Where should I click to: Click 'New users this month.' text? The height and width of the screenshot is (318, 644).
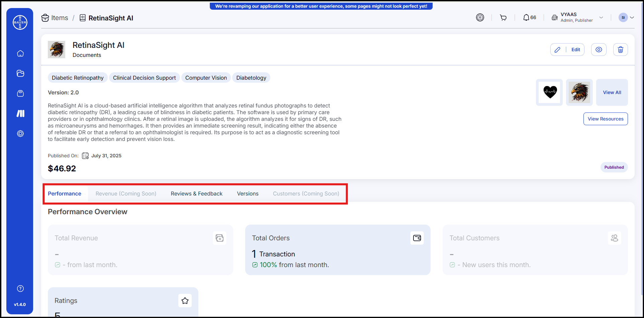pos(496,265)
